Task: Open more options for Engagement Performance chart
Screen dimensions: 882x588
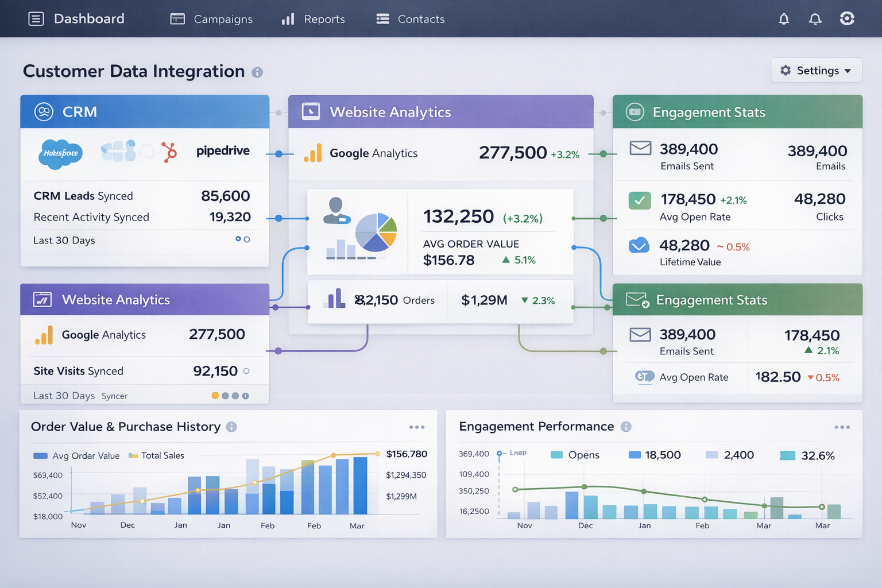Action: coord(842,427)
